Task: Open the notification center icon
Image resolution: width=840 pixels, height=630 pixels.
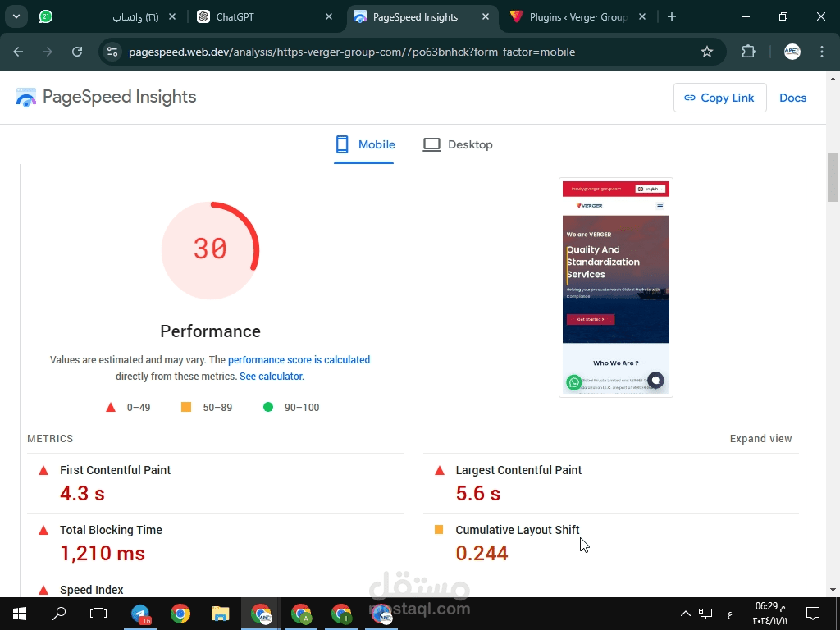Action: pos(813,614)
